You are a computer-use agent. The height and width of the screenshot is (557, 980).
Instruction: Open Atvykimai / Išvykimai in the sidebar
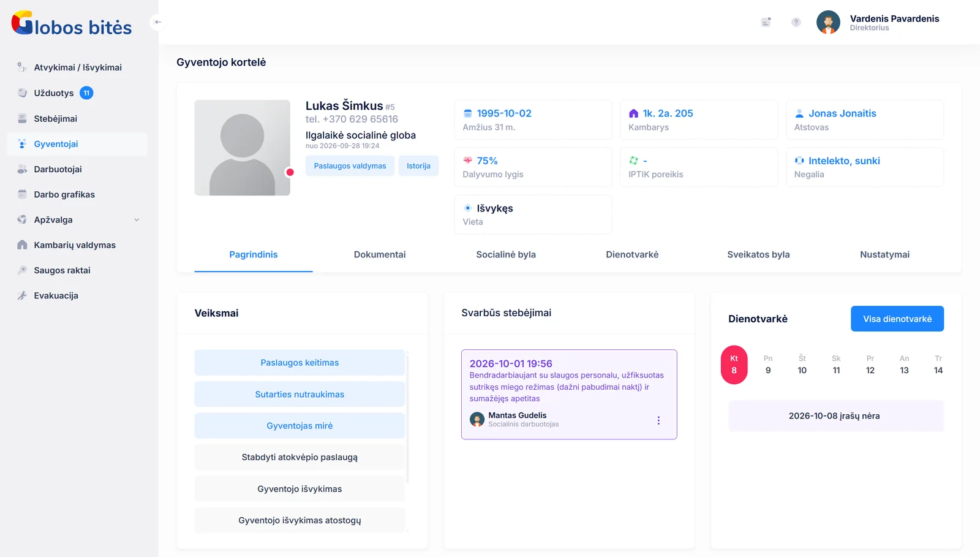coord(78,67)
